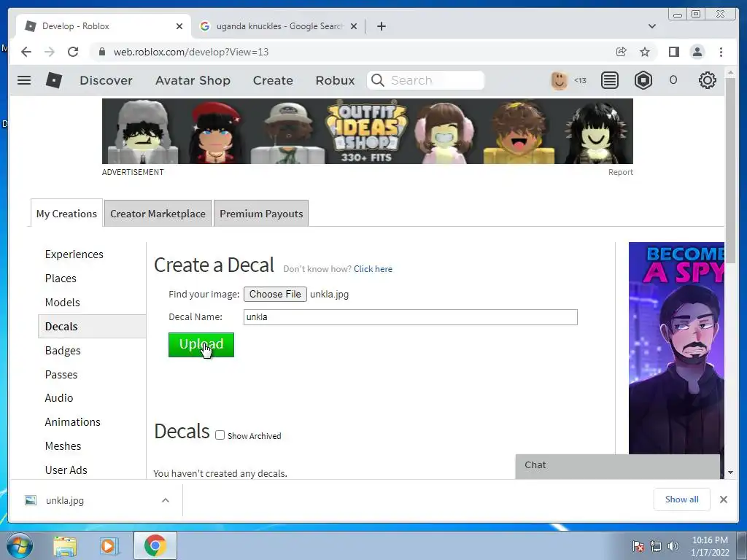Open the avatar profile icon

[560, 80]
